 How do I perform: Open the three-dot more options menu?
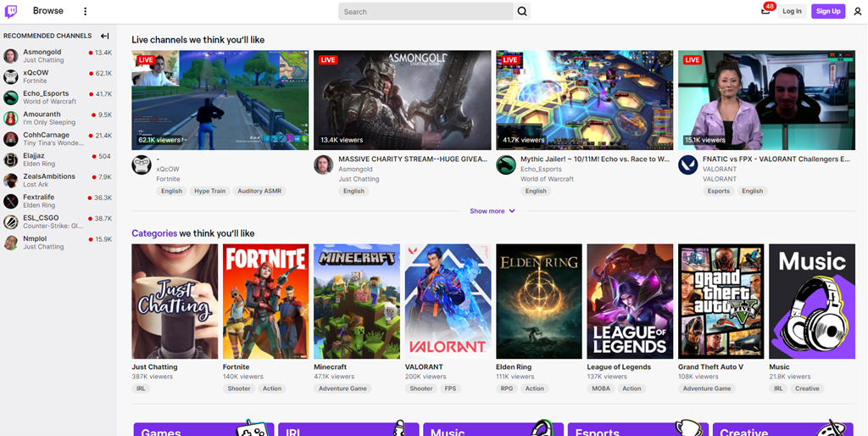click(85, 11)
